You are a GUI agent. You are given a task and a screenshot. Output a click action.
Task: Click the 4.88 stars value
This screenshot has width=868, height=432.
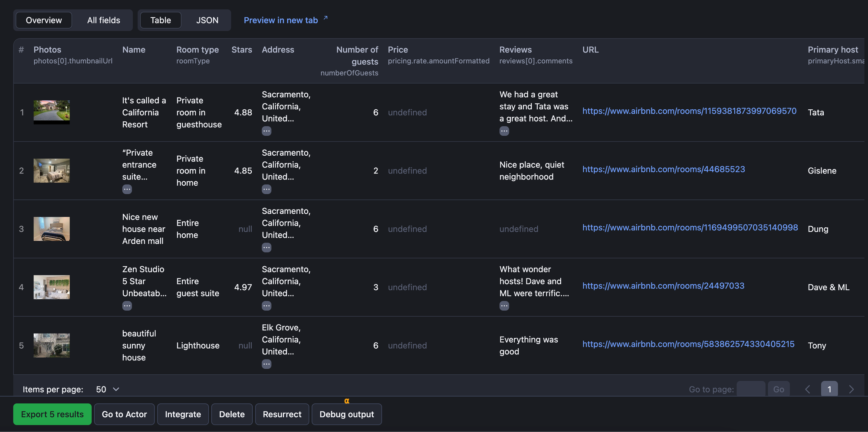click(x=243, y=112)
